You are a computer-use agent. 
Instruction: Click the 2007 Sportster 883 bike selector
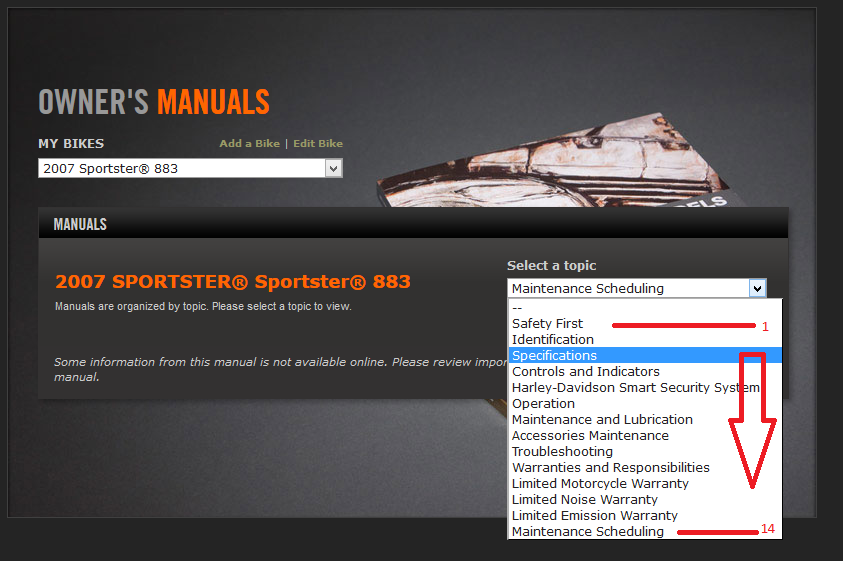click(180, 169)
